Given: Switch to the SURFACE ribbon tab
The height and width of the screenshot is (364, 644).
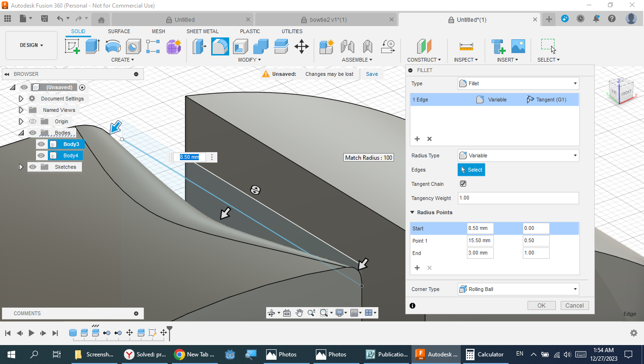Looking at the screenshot, I should [118, 31].
